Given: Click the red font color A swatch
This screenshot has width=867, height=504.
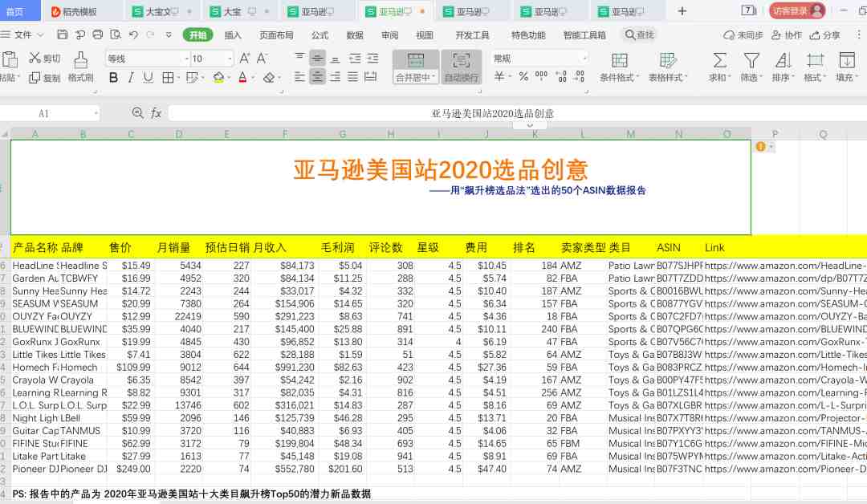Looking at the screenshot, I should coord(242,78).
